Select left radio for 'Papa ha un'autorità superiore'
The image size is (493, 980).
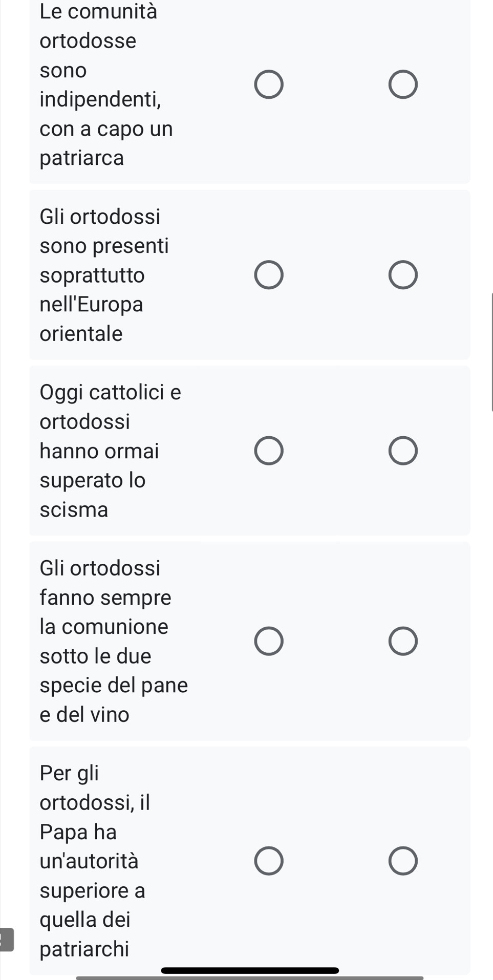[x=269, y=861]
